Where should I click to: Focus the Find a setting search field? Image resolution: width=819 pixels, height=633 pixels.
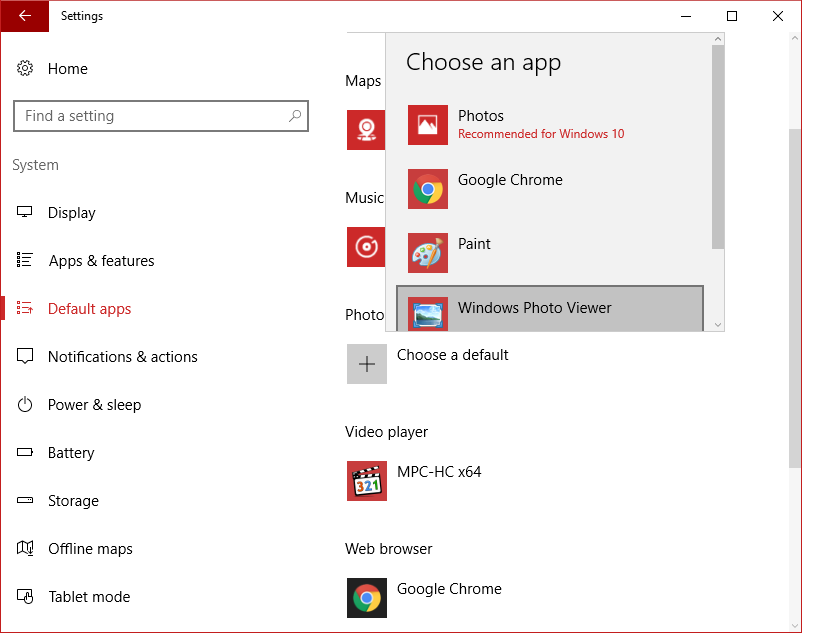pyautogui.click(x=161, y=115)
